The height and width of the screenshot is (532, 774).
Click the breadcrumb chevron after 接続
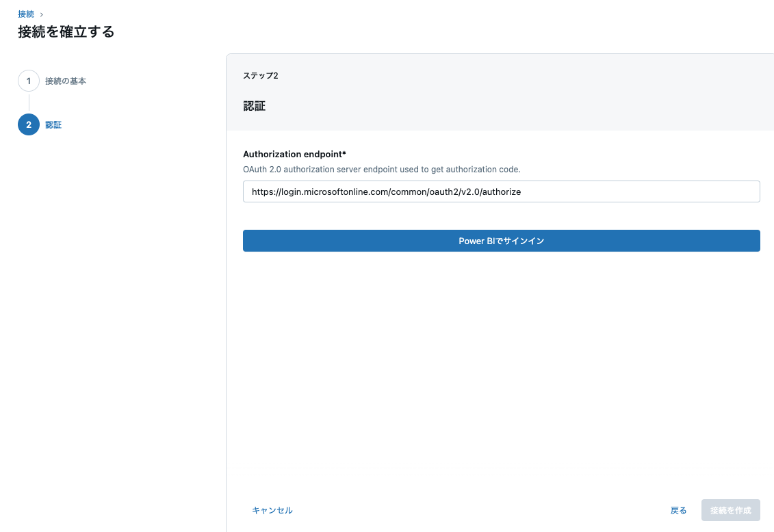point(42,15)
